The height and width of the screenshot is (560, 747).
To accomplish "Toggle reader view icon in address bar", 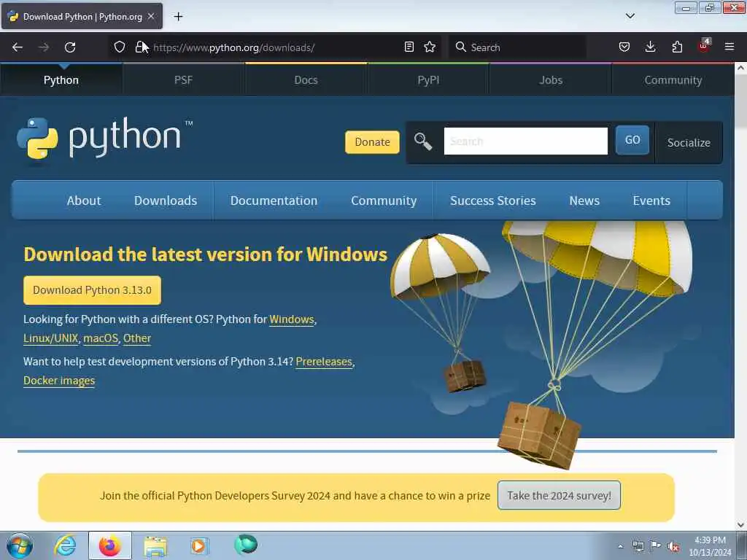I will point(409,47).
